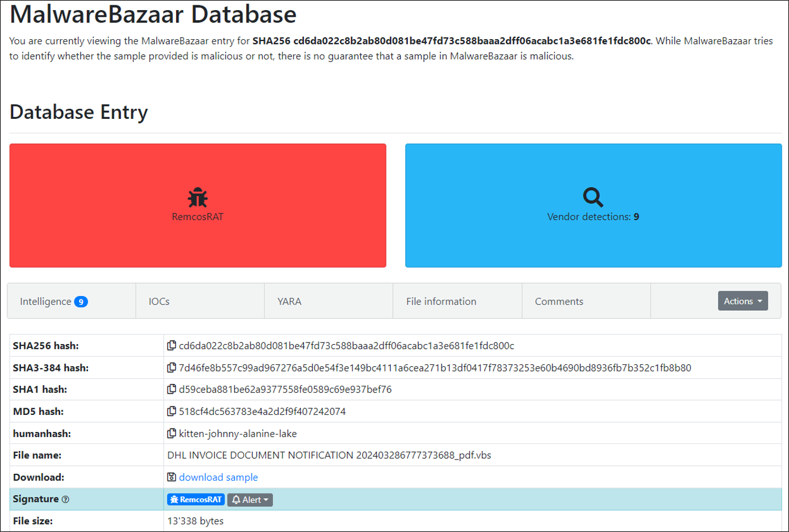Screen dimensions: 789x532
Task: Click the download sample link
Action: pos(218,477)
